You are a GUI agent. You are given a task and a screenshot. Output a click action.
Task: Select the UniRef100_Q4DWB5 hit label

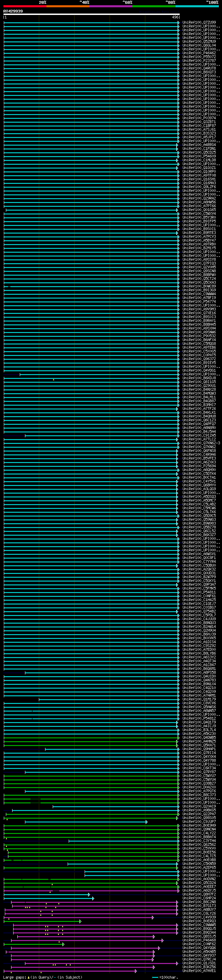[x=199, y=738]
